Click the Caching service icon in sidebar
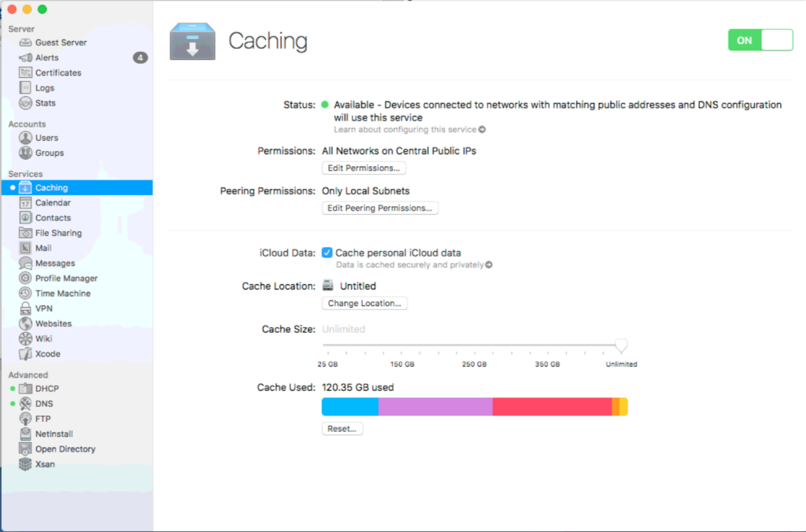 tap(25, 187)
